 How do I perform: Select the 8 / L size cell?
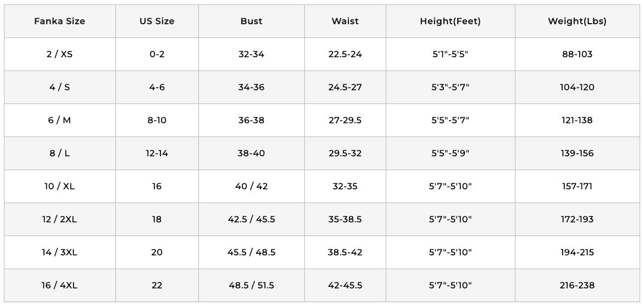pos(59,153)
